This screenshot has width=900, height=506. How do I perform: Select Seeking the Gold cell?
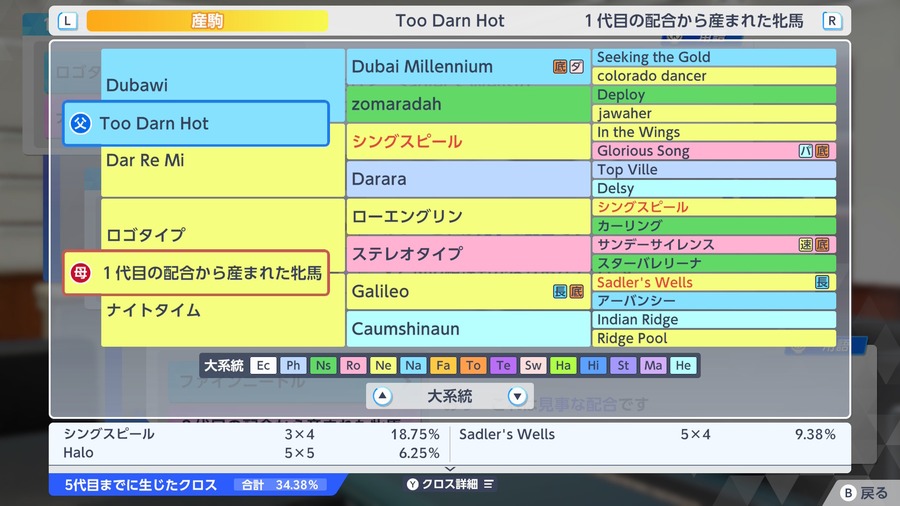[x=714, y=57]
